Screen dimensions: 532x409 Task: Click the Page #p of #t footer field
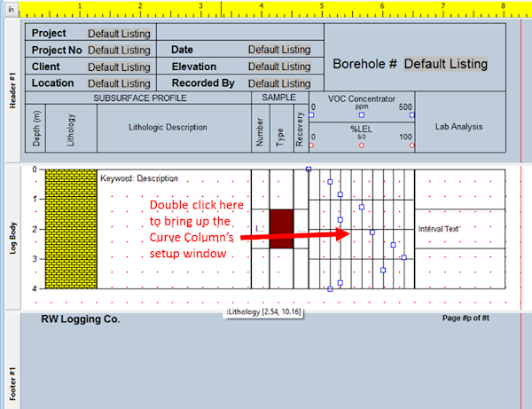pyautogui.click(x=473, y=318)
